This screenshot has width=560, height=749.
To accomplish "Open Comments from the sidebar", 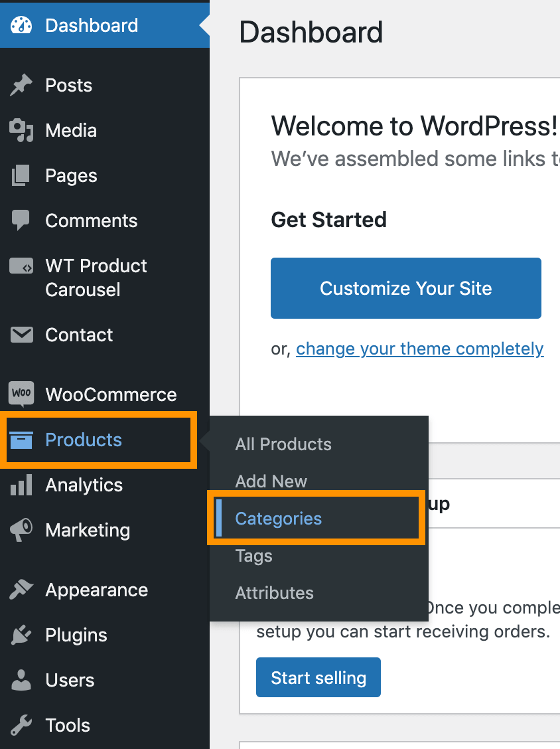I will coord(105,220).
